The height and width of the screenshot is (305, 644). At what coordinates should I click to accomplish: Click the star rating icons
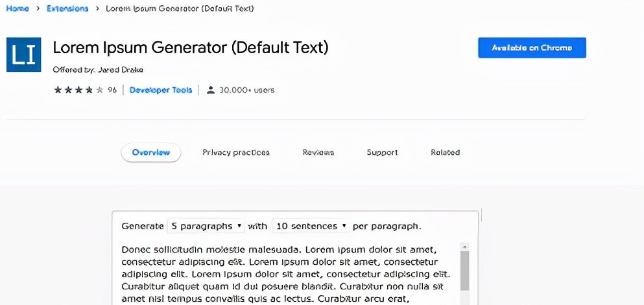(78, 90)
